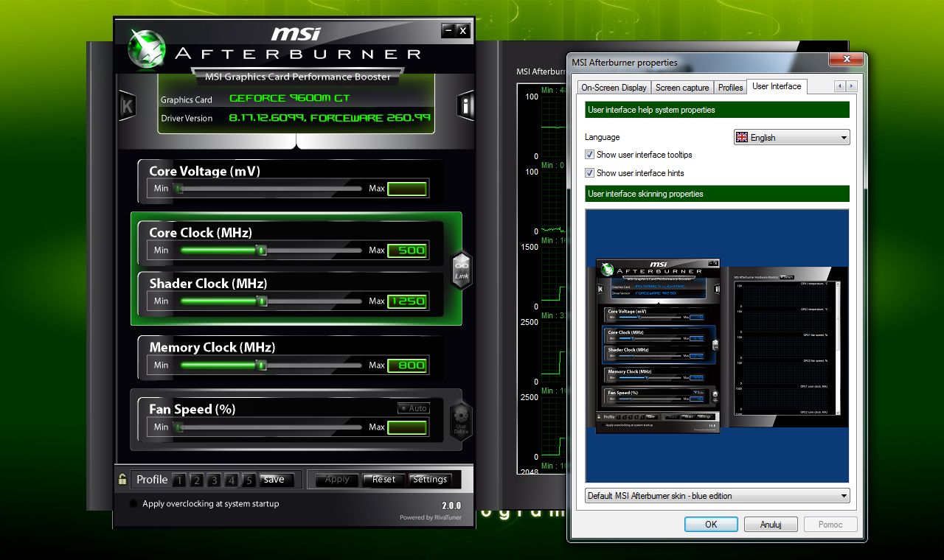Switch to Screen capture tab

(682, 88)
